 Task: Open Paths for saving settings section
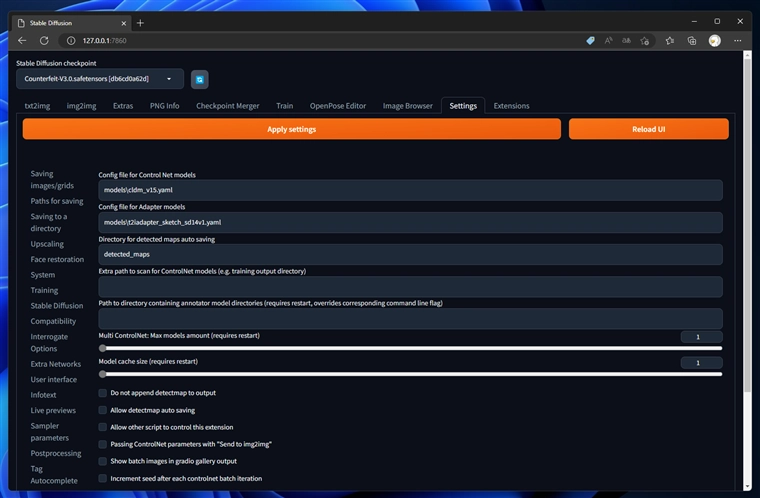57,201
